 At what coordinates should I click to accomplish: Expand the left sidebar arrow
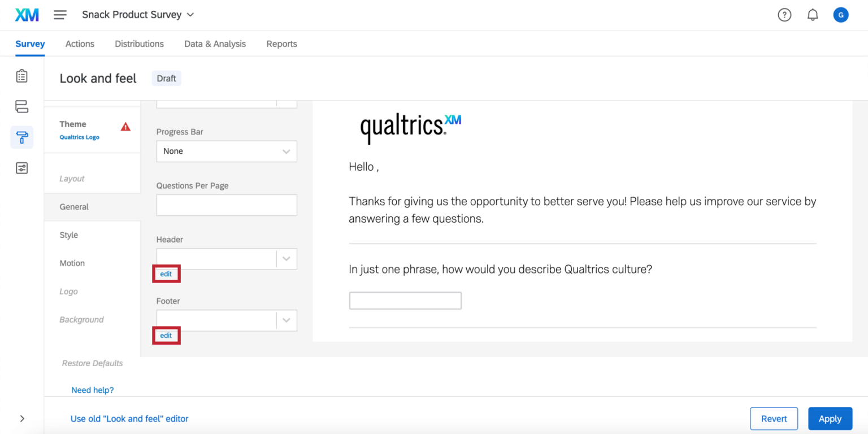pyautogui.click(x=22, y=419)
